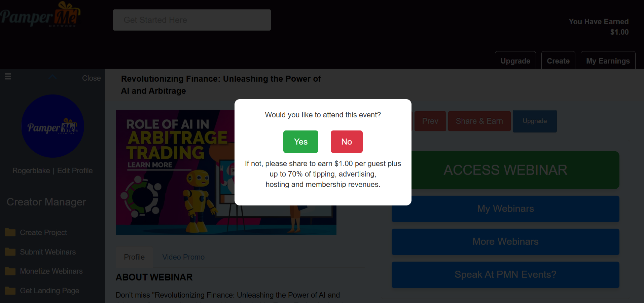Viewport: 644px width, 303px height.
Task: Open the Create tab in header
Action: (x=558, y=61)
